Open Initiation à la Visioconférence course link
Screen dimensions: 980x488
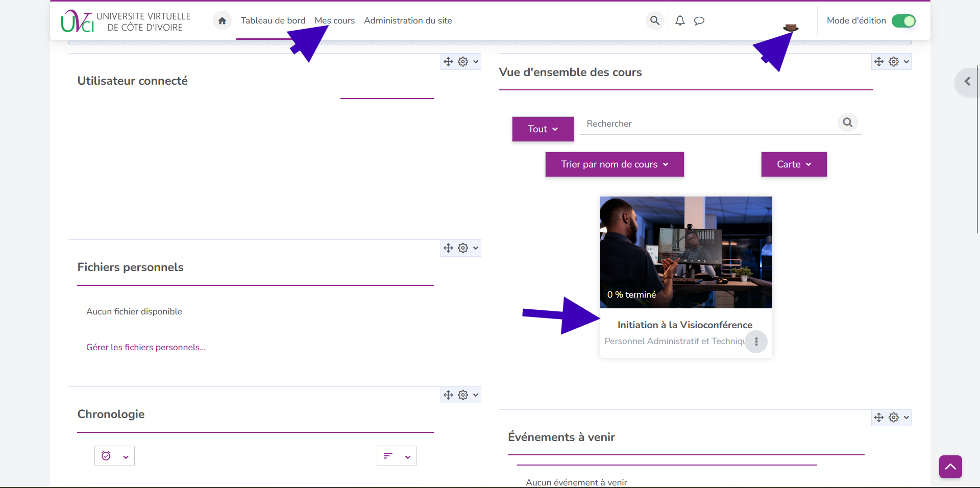(684, 325)
